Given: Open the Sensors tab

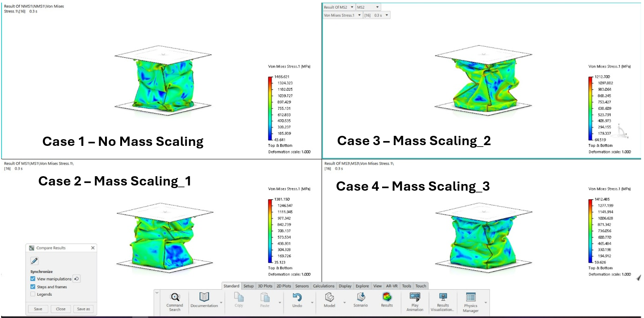Looking at the screenshot, I should (x=302, y=286).
